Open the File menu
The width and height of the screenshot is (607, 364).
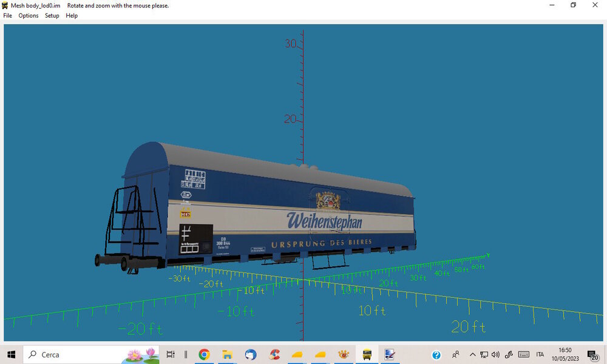coord(8,16)
